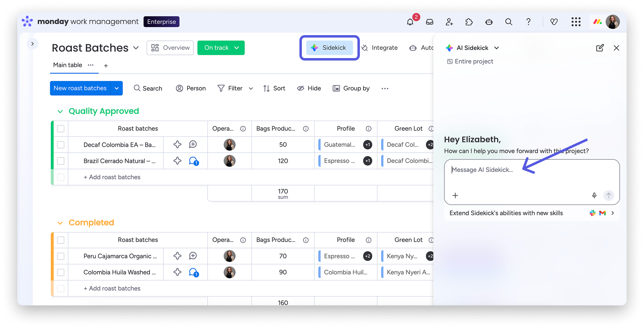Image resolution: width=644 pixels, height=328 pixels.
Task: Add an update to Peru Cajamarca row
Action: click(193, 256)
